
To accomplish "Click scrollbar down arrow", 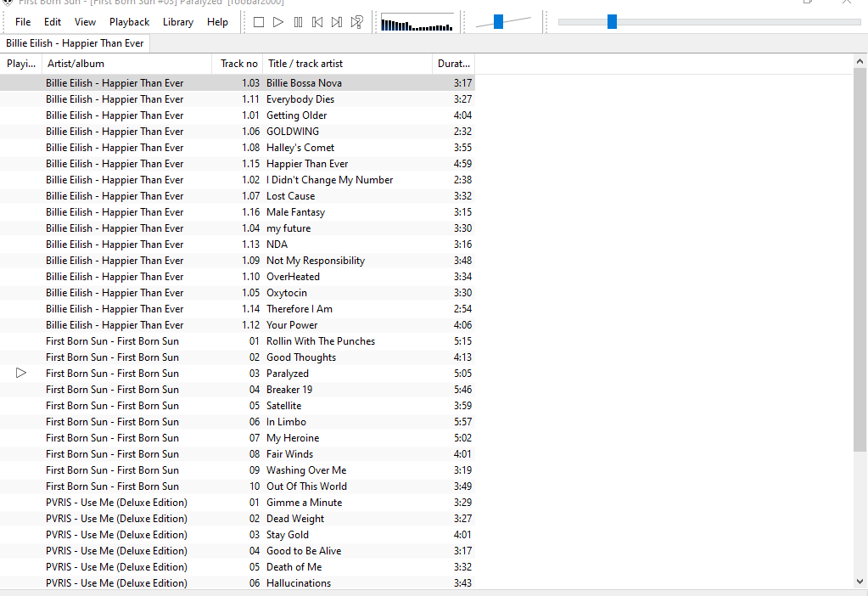I will pyautogui.click(x=860, y=582).
